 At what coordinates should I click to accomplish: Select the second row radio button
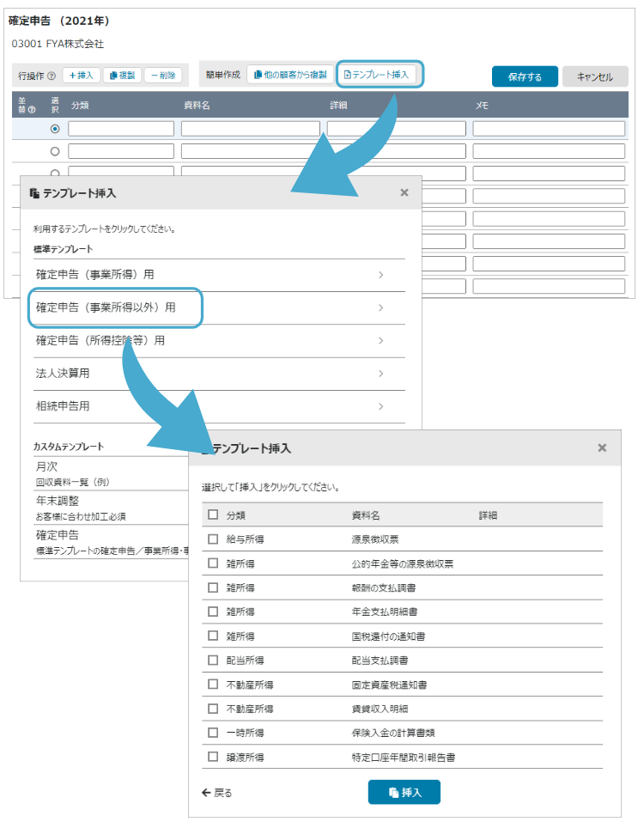click(x=55, y=151)
